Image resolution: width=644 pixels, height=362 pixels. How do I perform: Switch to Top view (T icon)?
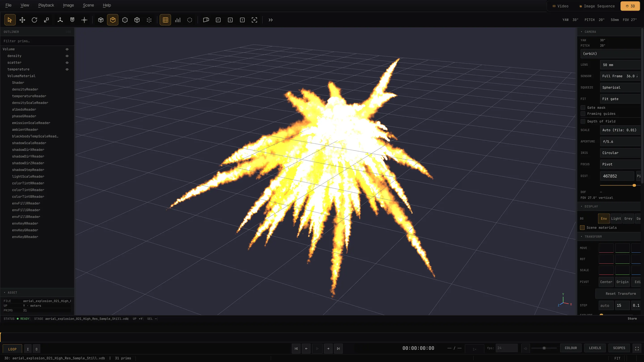242,20
